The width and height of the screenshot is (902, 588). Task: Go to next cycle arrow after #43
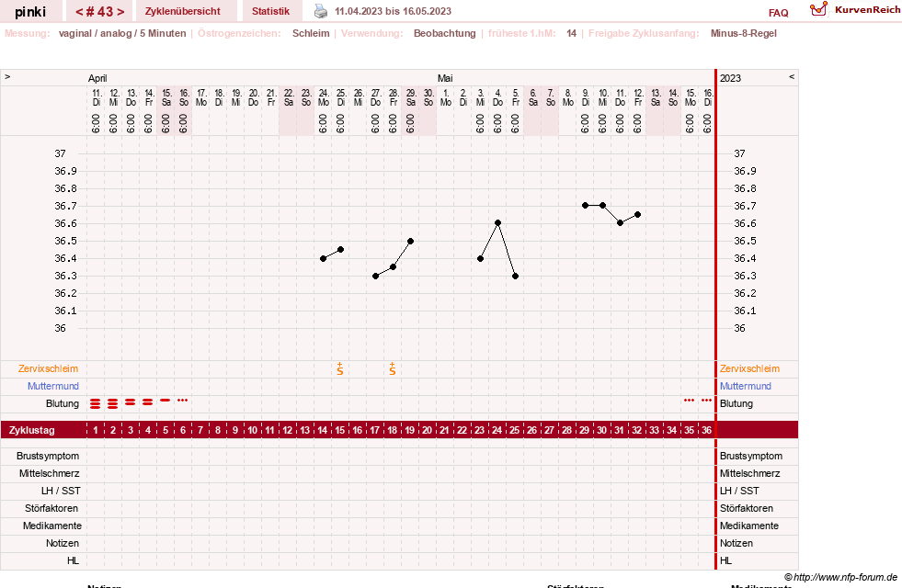pyautogui.click(x=120, y=12)
